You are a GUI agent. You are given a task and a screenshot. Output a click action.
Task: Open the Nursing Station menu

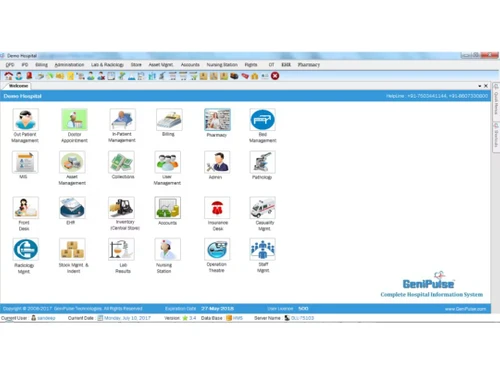(222, 65)
